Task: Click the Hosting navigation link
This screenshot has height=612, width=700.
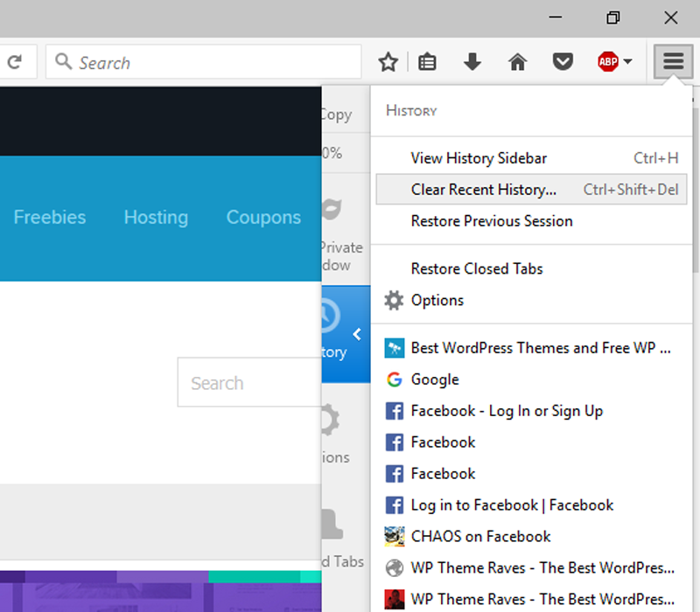Action: tap(156, 217)
